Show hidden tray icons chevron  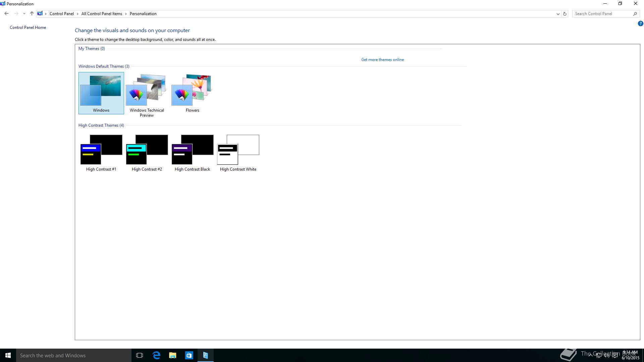tap(591, 355)
